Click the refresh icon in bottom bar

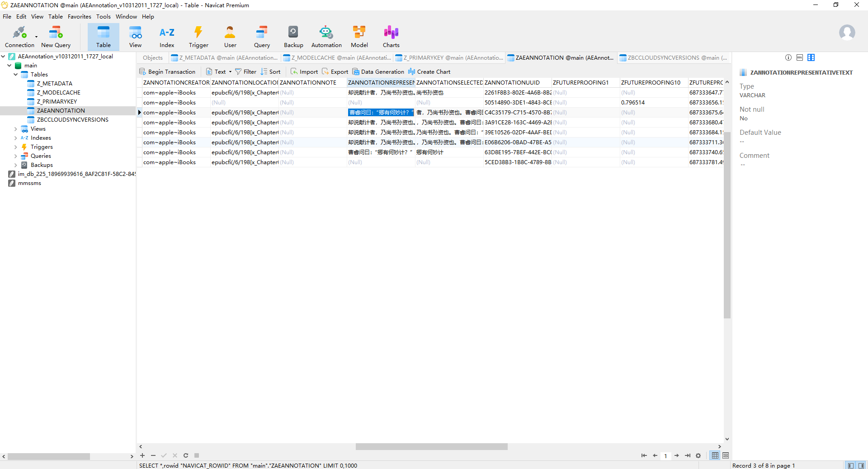186,455
